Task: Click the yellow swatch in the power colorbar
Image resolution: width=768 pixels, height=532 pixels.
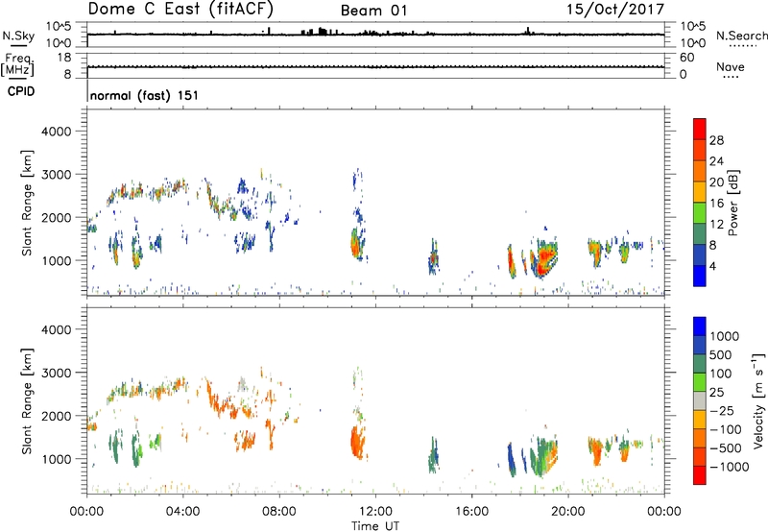Action: tap(700, 192)
